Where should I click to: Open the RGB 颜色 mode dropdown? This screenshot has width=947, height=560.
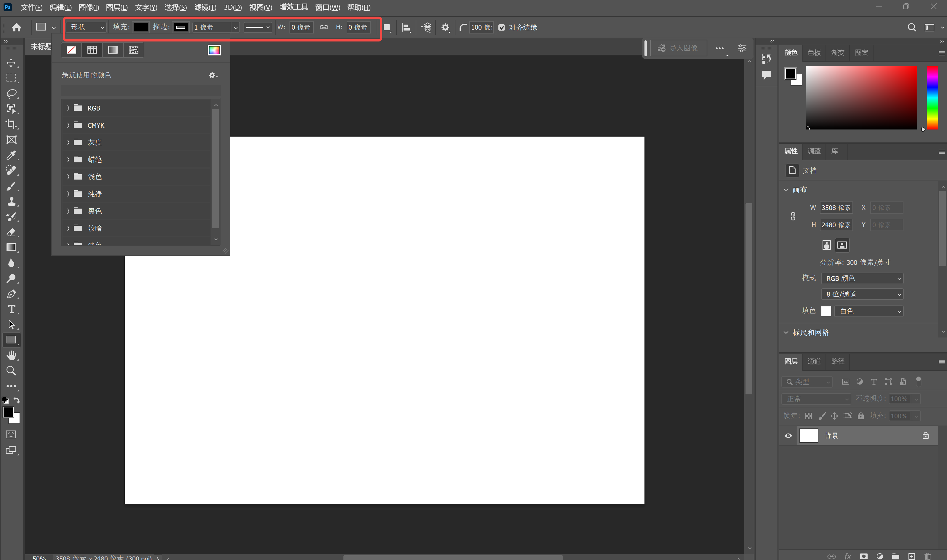click(862, 279)
